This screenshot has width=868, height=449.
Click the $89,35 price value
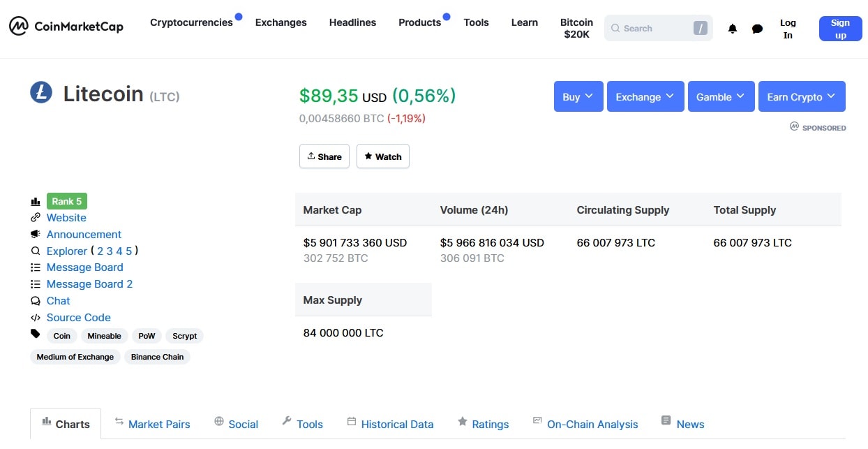[x=329, y=96]
